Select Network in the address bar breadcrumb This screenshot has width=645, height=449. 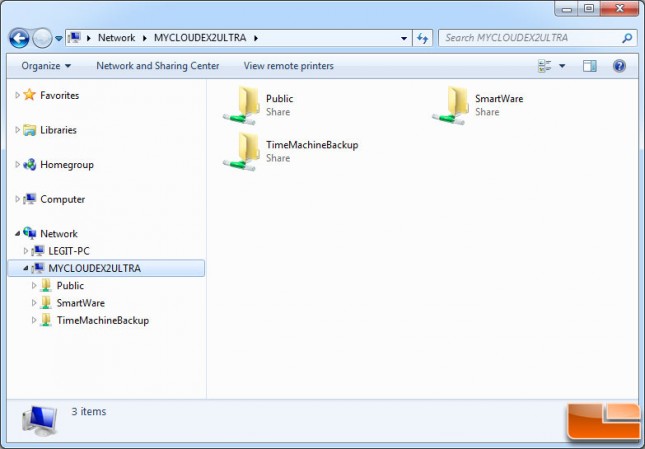(x=116, y=38)
